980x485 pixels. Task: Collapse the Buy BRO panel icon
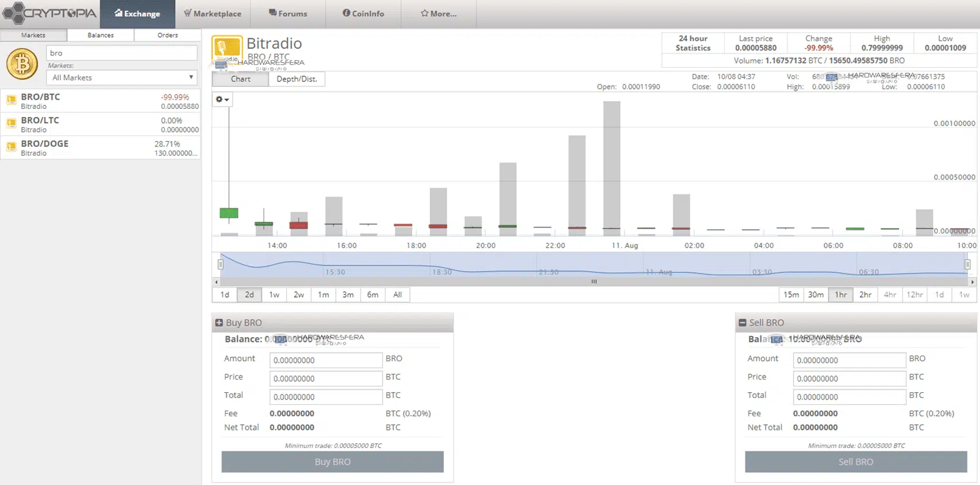pos(218,323)
